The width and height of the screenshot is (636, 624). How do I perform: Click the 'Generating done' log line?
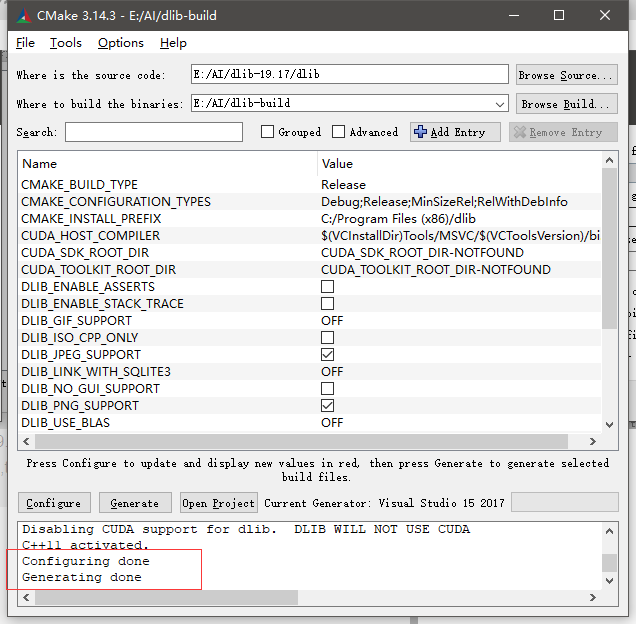point(82,577)
